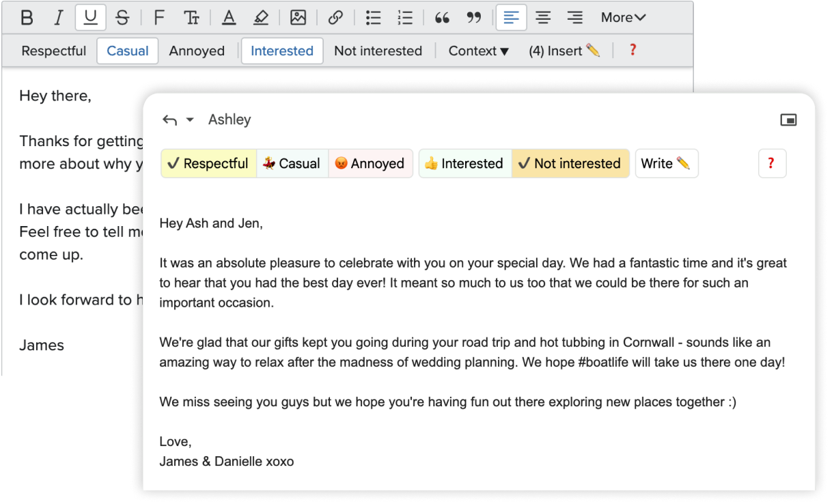This screenshot has height=504, width=834.
Task: Expand the More formatting options dropdown
Action: click(x=623, y=18)
